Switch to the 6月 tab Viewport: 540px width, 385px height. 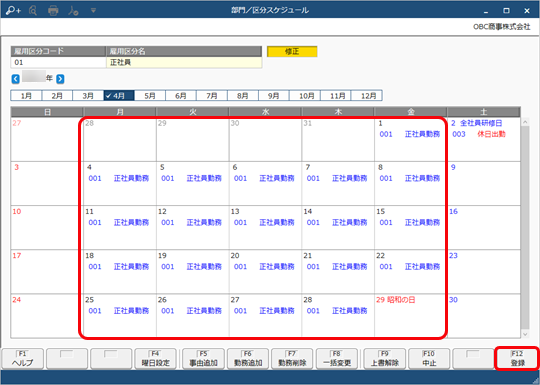tap(181, 95)
